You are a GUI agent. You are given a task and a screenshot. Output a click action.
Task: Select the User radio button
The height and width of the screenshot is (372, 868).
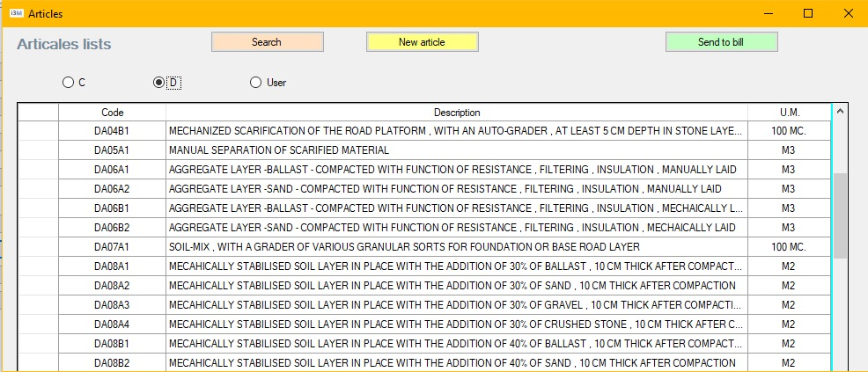pos(256,83)
